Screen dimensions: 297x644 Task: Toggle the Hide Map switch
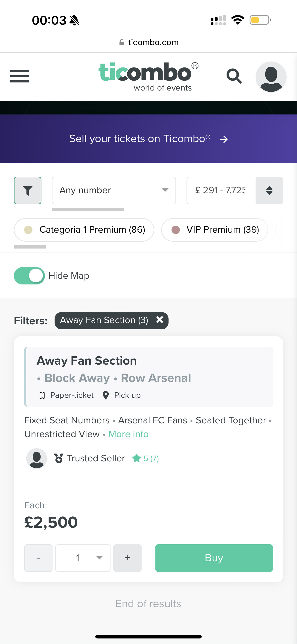(29, 275)
